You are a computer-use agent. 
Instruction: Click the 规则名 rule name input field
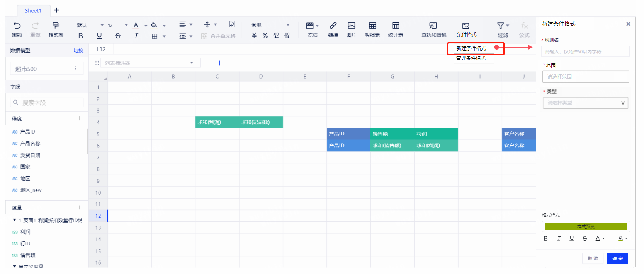click(x=585, y=51)
